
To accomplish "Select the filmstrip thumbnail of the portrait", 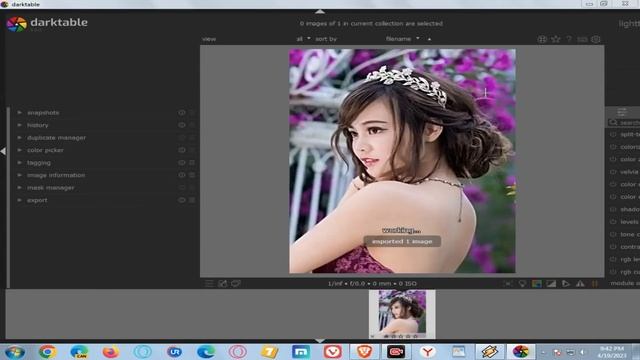I will coord(402,314).
